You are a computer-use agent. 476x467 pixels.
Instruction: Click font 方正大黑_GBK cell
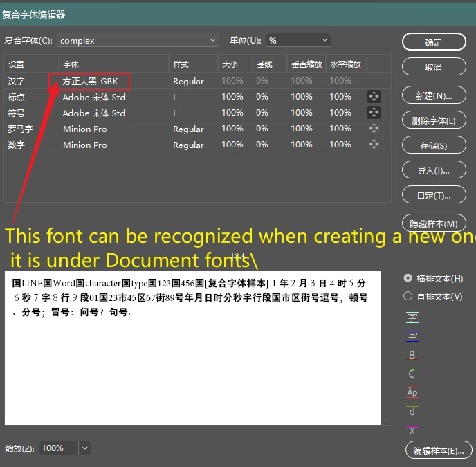90,81
